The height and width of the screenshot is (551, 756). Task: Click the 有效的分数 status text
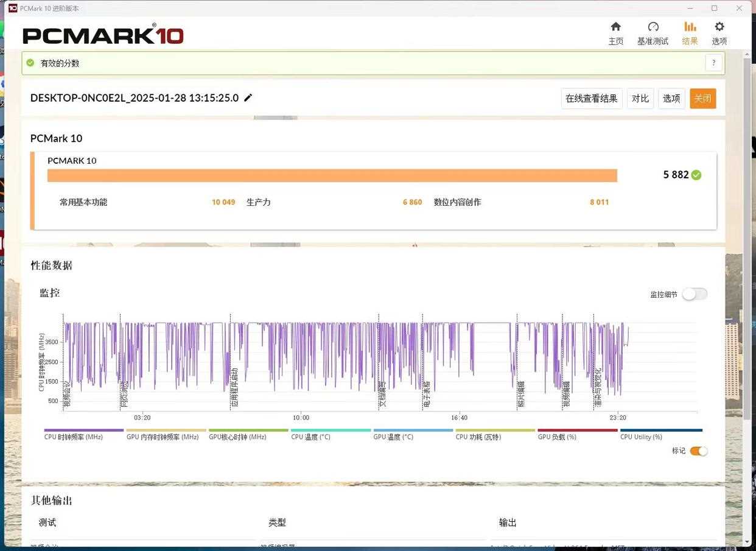(x=60, y=63)
